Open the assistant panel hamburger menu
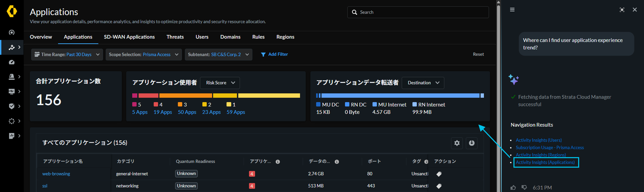This screenshot has width=644, height=192. tap(512, 10)
